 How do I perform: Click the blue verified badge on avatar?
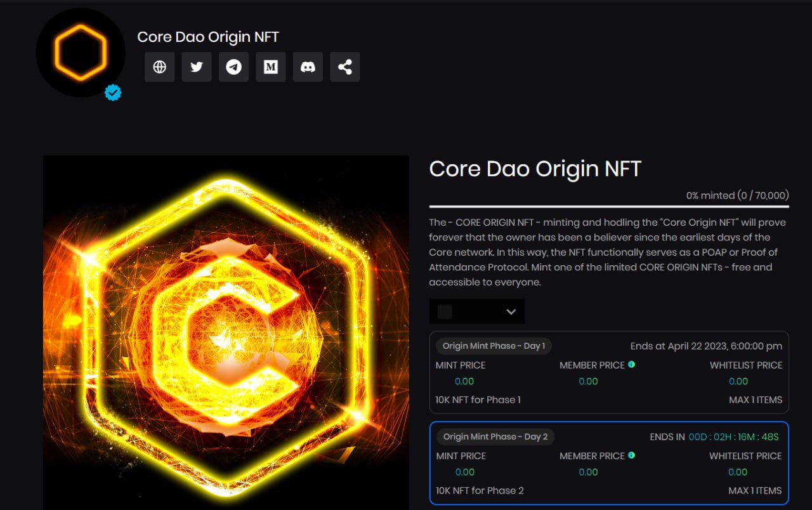coord(113,93)
